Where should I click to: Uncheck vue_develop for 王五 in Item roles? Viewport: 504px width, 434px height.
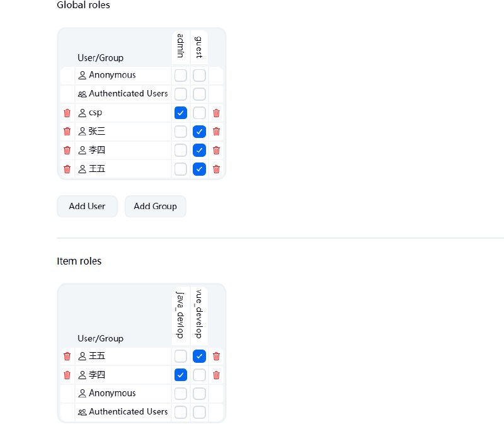click(x=199, y=356)
